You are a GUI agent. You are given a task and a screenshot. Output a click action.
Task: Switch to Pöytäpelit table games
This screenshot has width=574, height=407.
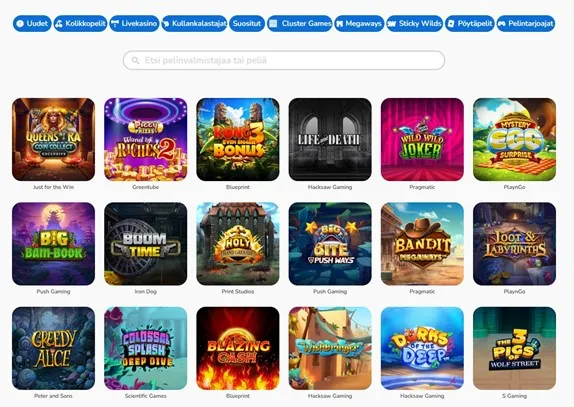(x=470, y=23)
